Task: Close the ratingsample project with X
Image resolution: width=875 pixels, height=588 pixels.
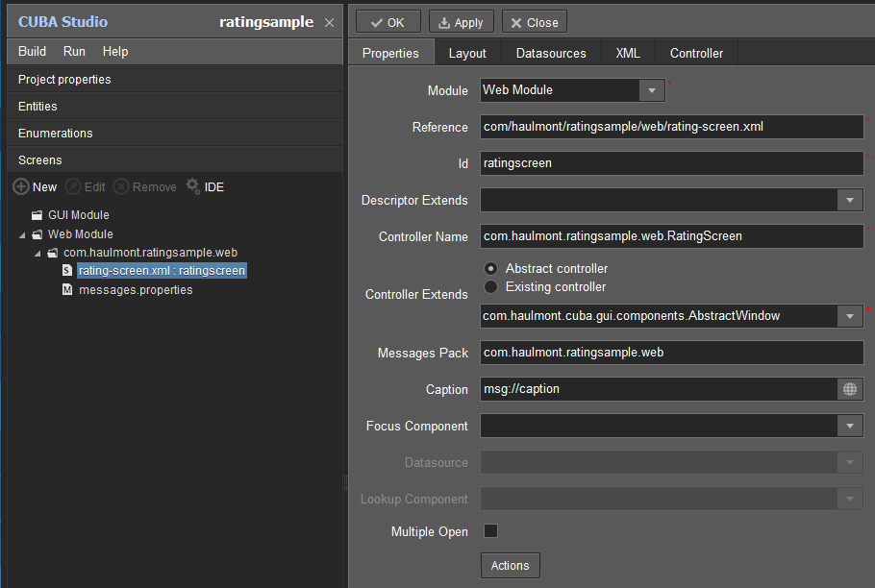Action: point(329,22)
